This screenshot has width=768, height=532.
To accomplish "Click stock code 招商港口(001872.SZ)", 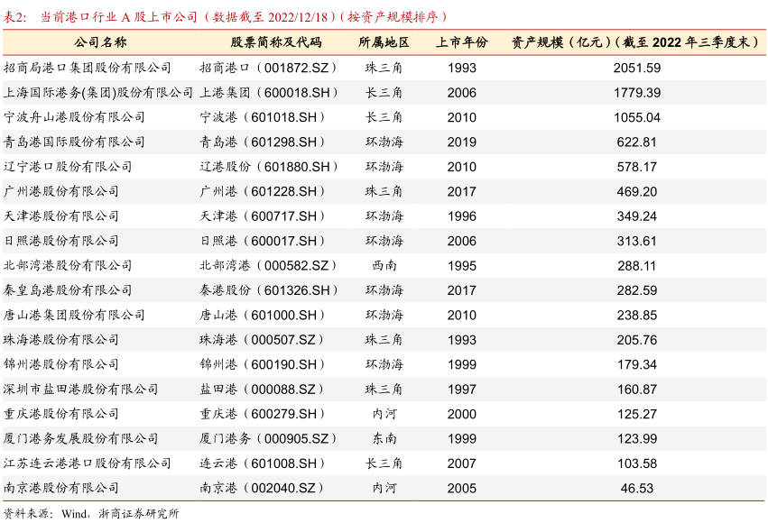I will click(268, 68).
